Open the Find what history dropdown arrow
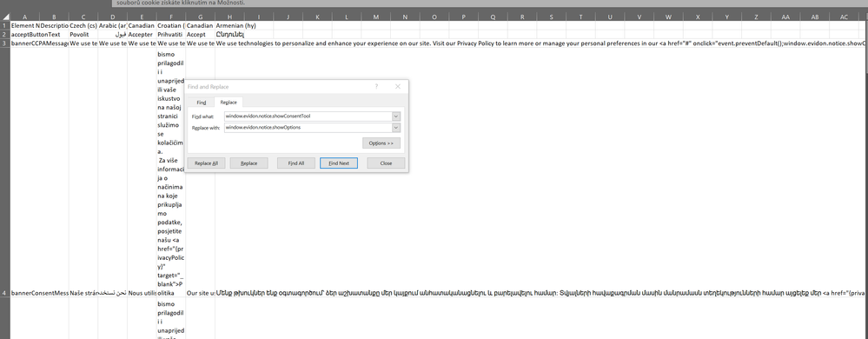868x339 pixels. coord(396,116)
